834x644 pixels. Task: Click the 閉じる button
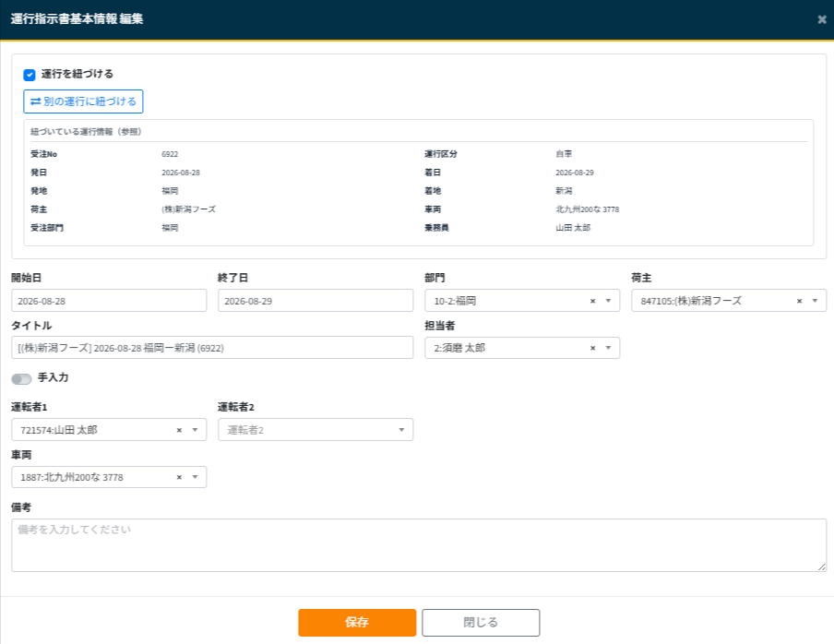pos(481,623)
